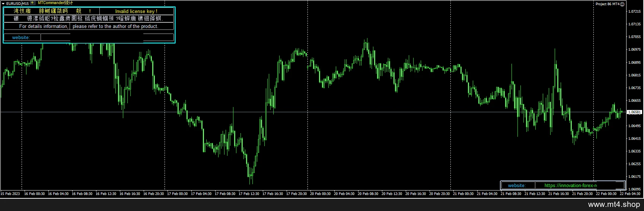The height and width of the screenshot is (211, 644).
Task: Click '20 Feb 00:30' on the time axis
Action: [320, 194]
